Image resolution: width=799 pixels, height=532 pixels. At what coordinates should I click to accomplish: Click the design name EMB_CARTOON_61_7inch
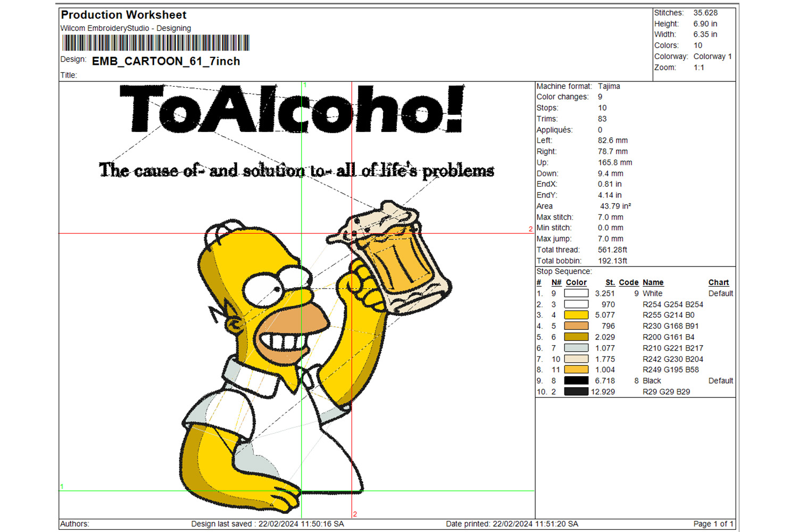coord(166,61)
